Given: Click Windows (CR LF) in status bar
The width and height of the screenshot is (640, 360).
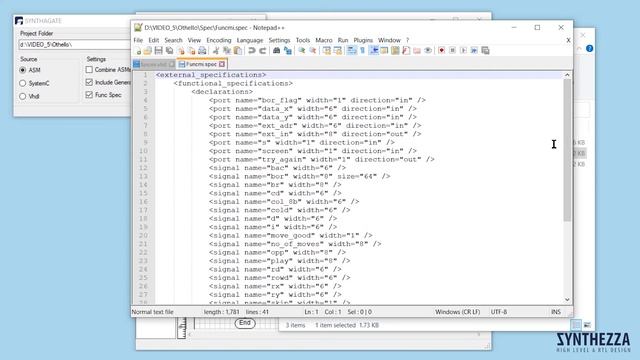Looking at the screenshot, I should 457,312.
